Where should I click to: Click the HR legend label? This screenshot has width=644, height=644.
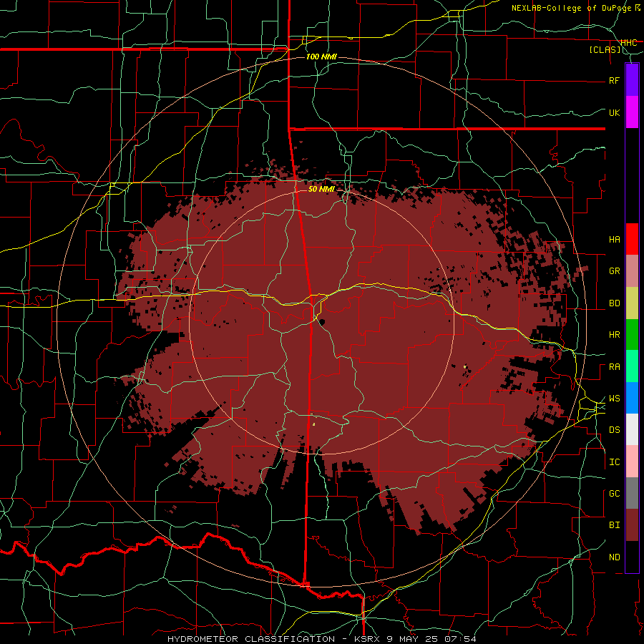coord(614,335)
